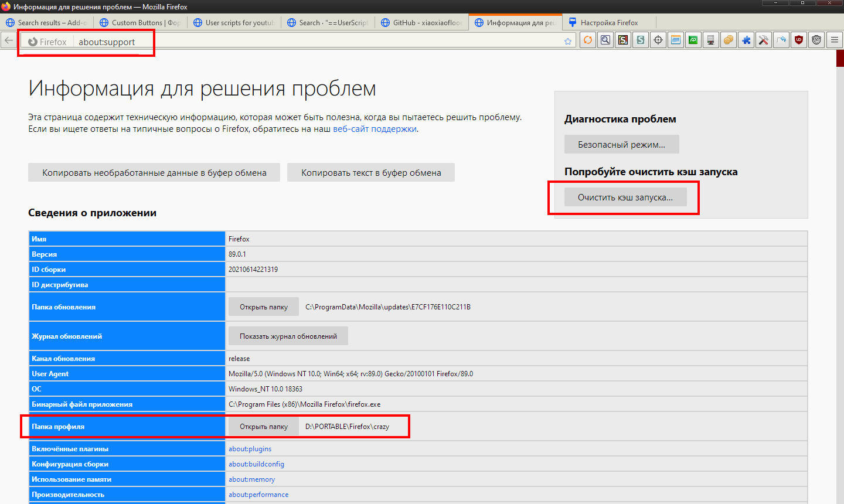This screenshot has height=504, width=844.
Task: Open the about:memory link
Action: [251, 479]
